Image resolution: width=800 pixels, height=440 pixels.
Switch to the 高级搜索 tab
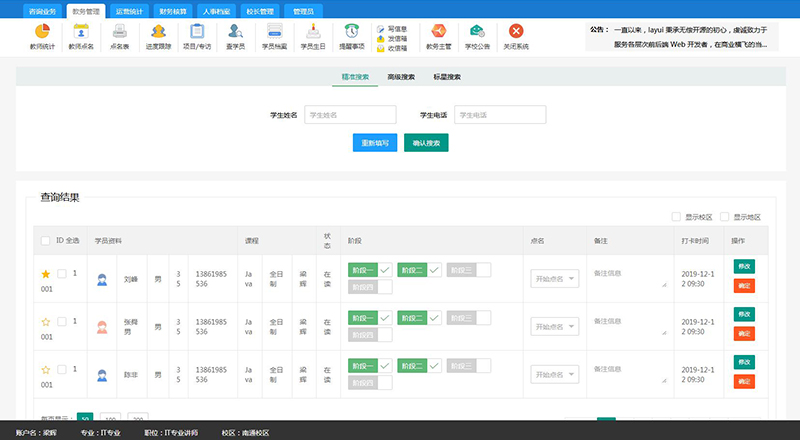click(x=401, y=77)
